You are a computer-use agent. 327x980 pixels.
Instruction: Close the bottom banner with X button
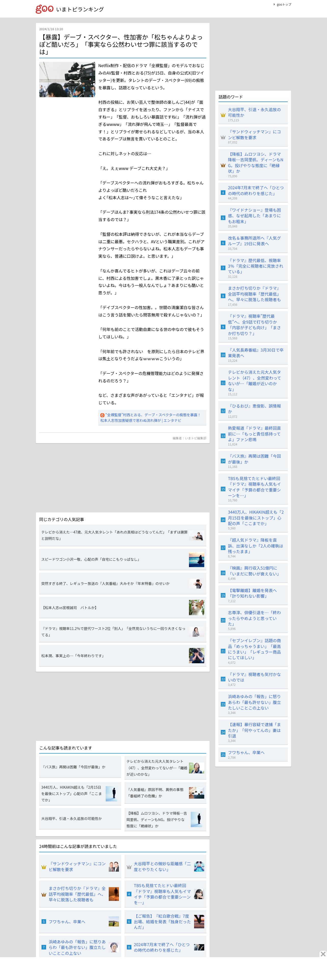pyautogui.click(x=323, y=954)
